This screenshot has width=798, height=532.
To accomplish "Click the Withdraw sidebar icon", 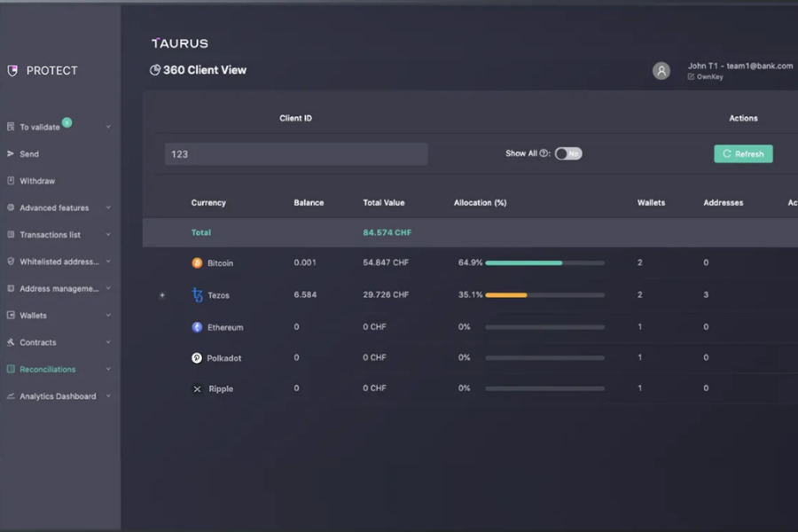I will click(x=11, y=180).
